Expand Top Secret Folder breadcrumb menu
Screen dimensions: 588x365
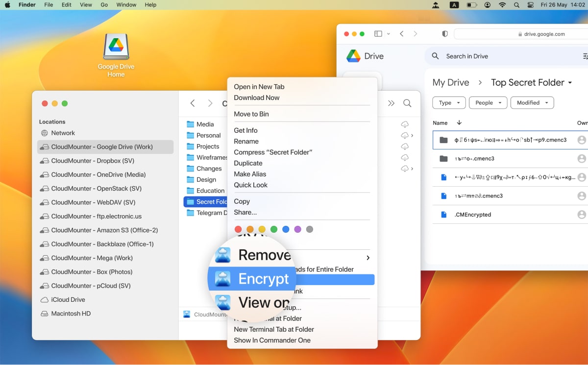[570, 83]
